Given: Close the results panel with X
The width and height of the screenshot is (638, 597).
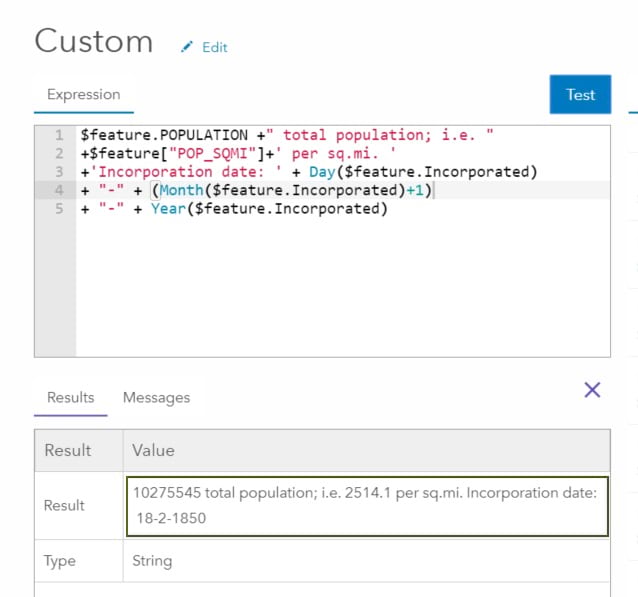Looking at the screenshot, I should 592,390.
